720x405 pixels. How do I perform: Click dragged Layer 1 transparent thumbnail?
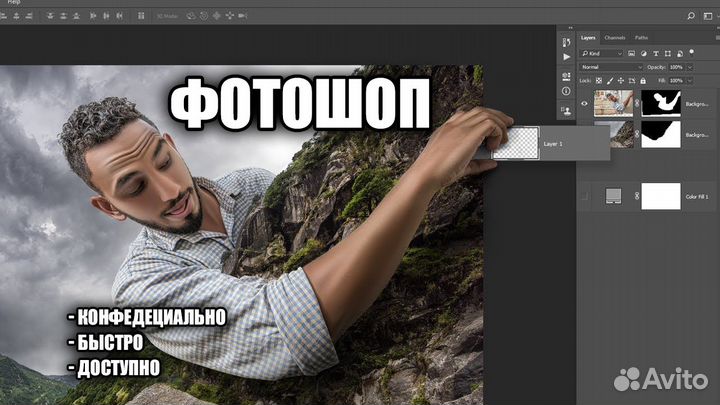pos(516,144)
